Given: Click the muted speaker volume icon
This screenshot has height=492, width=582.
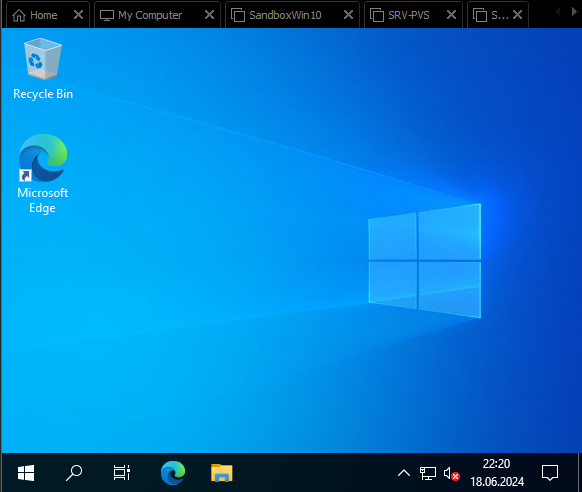Looking at the screenshot, I should (451, 473).
